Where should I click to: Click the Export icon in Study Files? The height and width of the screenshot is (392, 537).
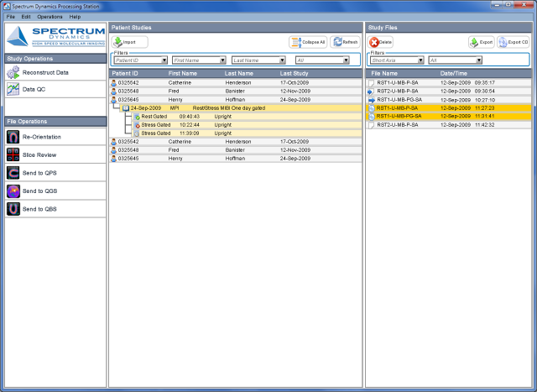click(x=474, y=42)
